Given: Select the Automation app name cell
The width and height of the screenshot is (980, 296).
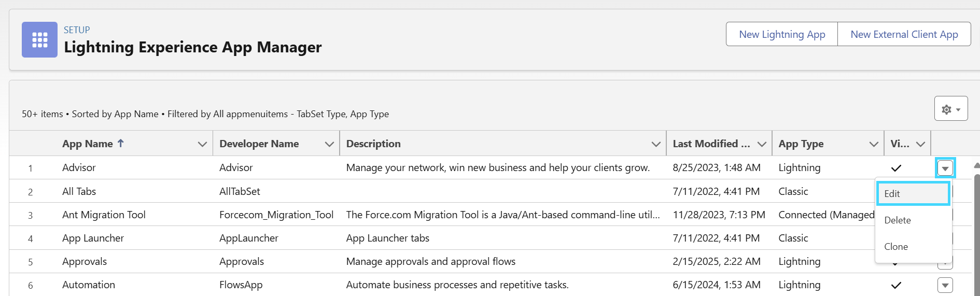Looking at the screenshot, I should pos(89,285).
